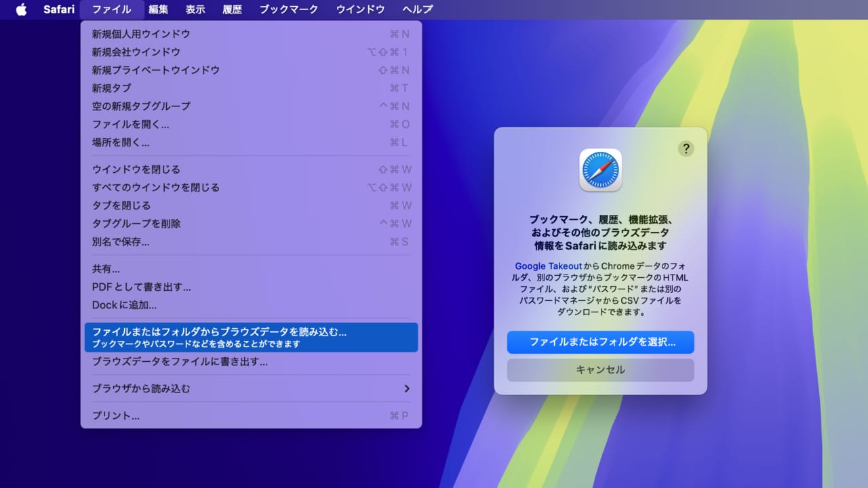Choose Dockに追加… menu item
This screenshot has width=868, height=488.
pos(251,305)
